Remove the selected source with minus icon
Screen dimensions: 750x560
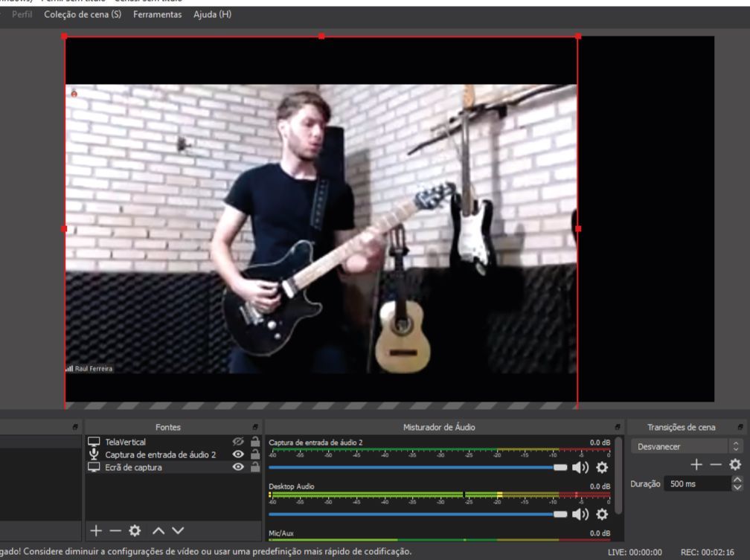coord(114,532)
